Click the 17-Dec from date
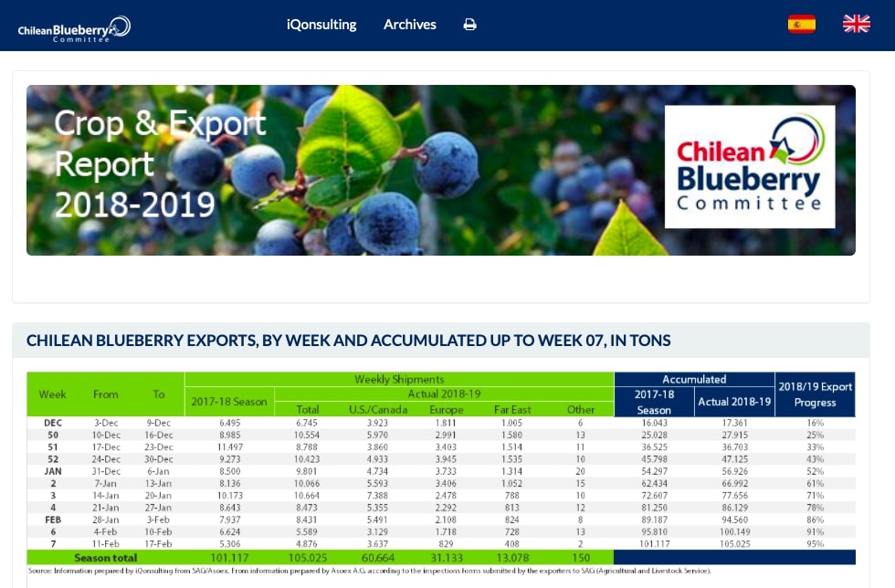This screenshot has width=895, height=588. (x=106, y=447)
